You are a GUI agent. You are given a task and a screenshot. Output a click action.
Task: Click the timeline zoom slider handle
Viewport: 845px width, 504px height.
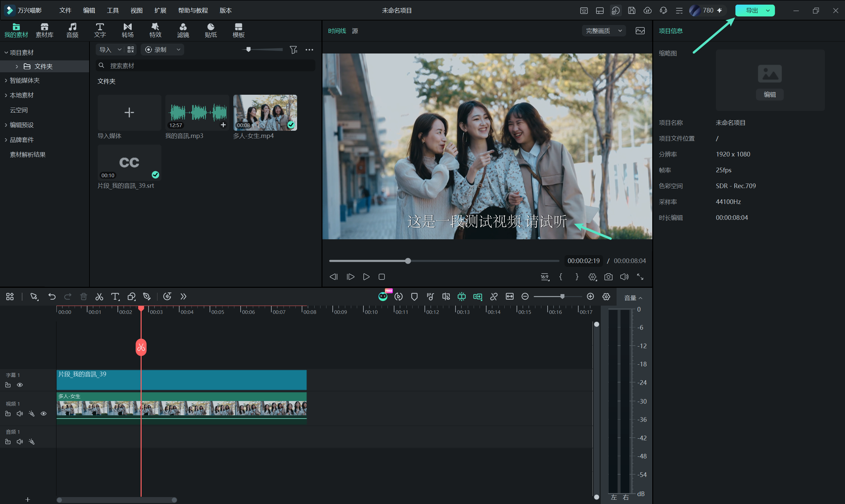[562, 296]
